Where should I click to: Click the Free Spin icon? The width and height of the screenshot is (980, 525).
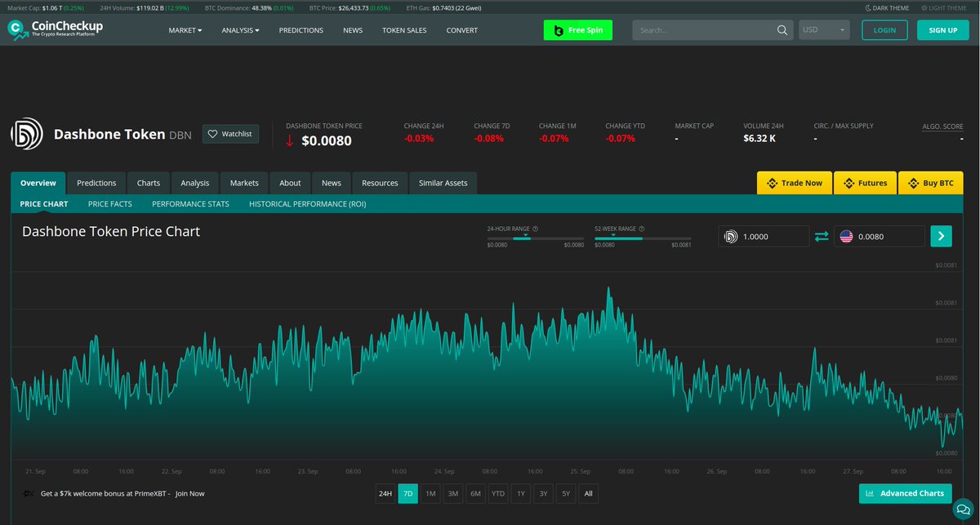(559, 30)
